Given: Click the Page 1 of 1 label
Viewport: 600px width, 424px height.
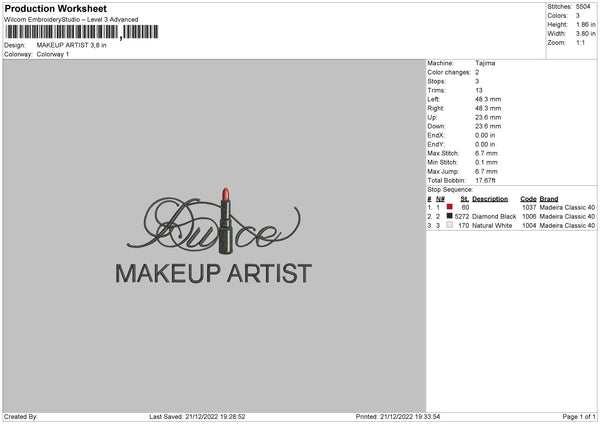Looking at the screenshot, I should (579, 417).
